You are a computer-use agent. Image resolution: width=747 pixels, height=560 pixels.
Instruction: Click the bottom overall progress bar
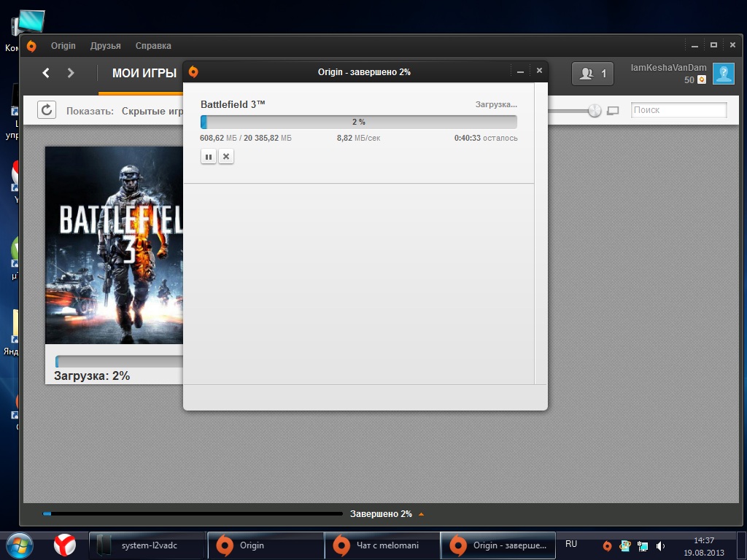(x=193, y=514)
